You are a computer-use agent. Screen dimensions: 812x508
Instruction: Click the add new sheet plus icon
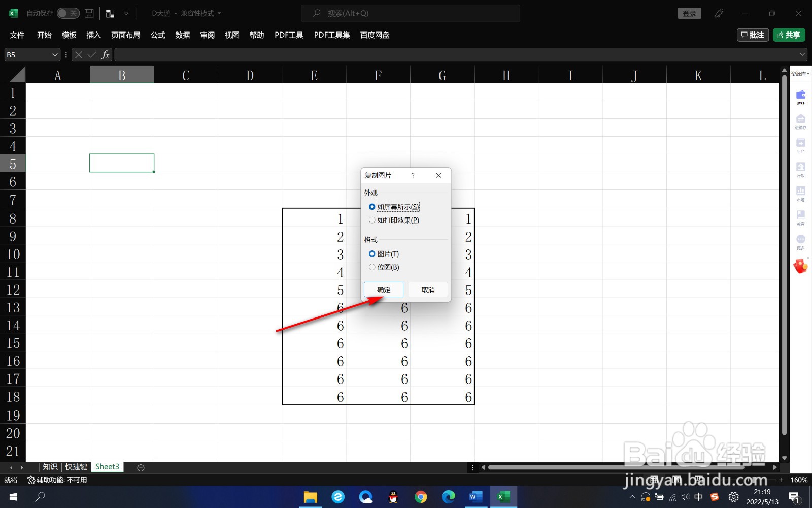[x=141, y=467]
